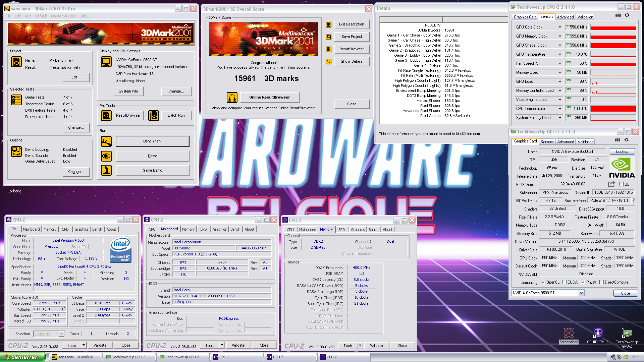This screenshot has height=362, width=644.
Task: Click the Online ResultBrowser button
Action: coord(269,98)
